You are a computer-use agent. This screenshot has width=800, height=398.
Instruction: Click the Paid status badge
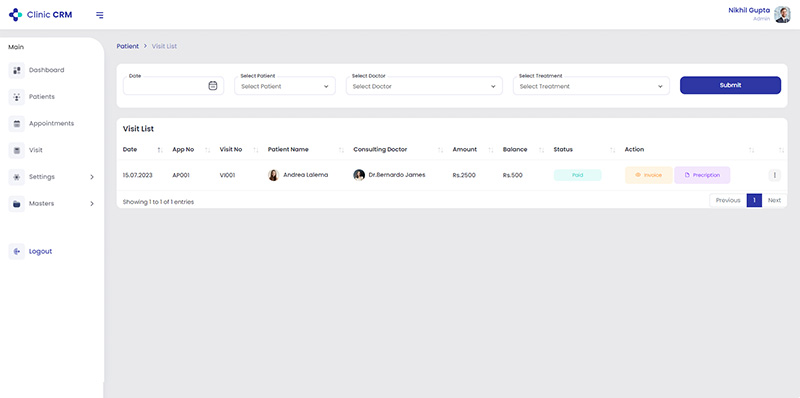coord(578,175)
